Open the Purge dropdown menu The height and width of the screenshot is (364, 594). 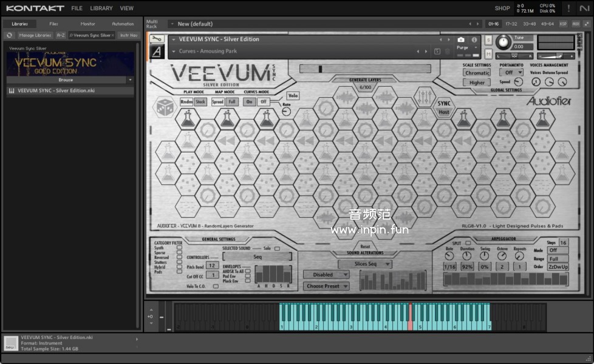coord(467,48)
